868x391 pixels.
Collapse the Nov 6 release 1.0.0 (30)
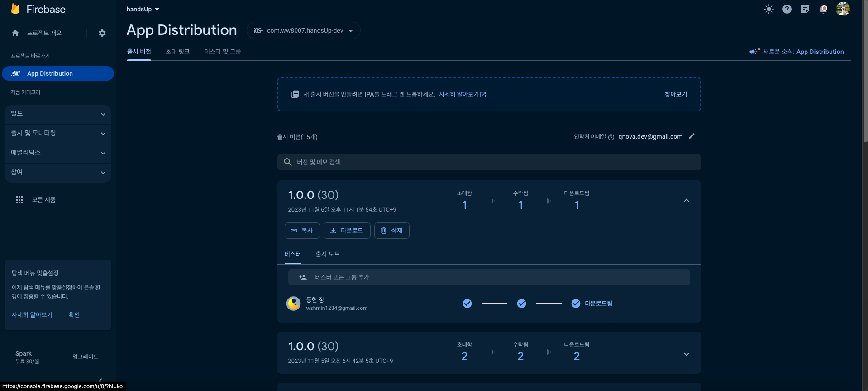687,200
